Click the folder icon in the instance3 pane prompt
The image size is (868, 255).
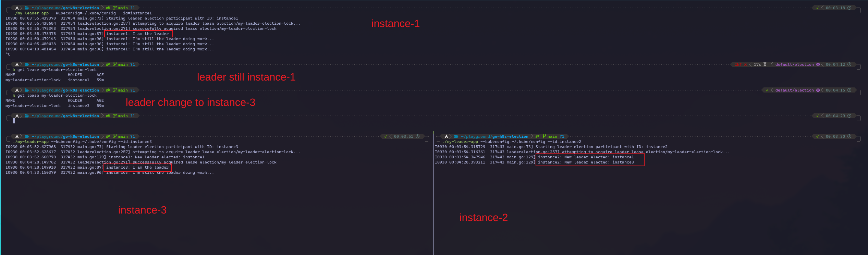(27, 136)
